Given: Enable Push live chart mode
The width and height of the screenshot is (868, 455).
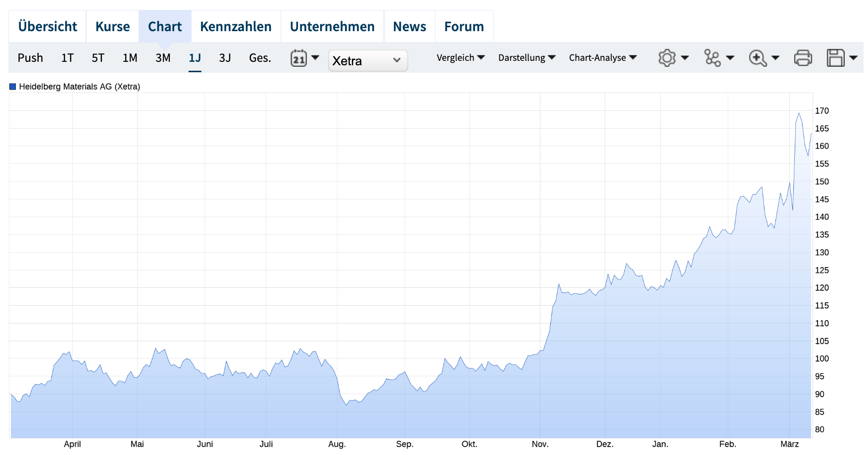Looking at the screenshot, I should 30,58.
